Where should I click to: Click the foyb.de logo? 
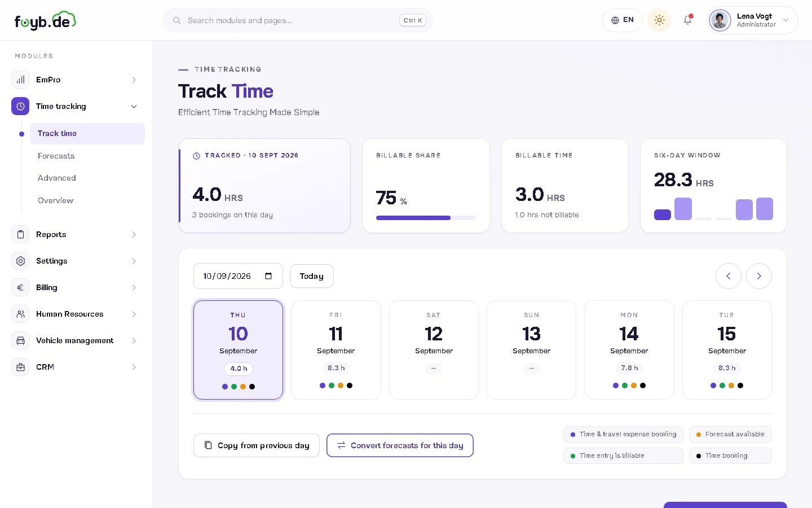pos(45,21)
